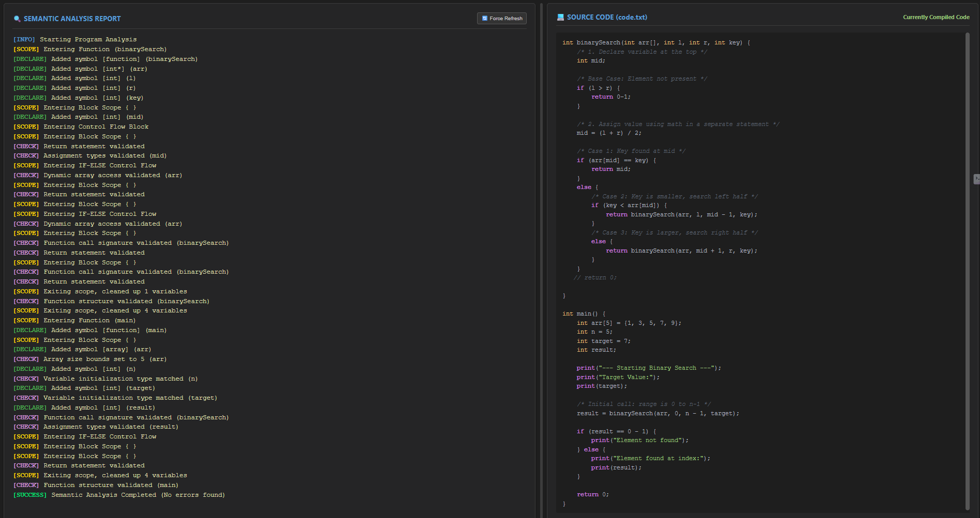Select 'Added symbol [int] (mid)' log line
The height and width of the screenshot is (518, 980).
(x=79, y=117)
